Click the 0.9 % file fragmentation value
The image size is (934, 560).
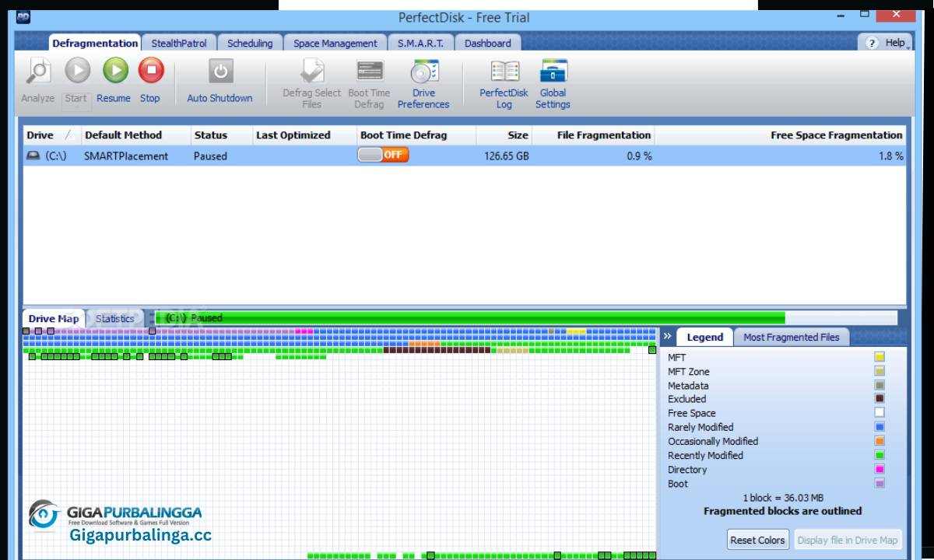[x=639, y=156]
